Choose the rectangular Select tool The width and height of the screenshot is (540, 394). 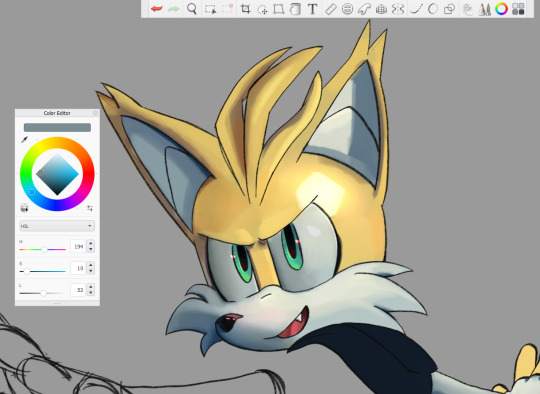tap(210, 9)
